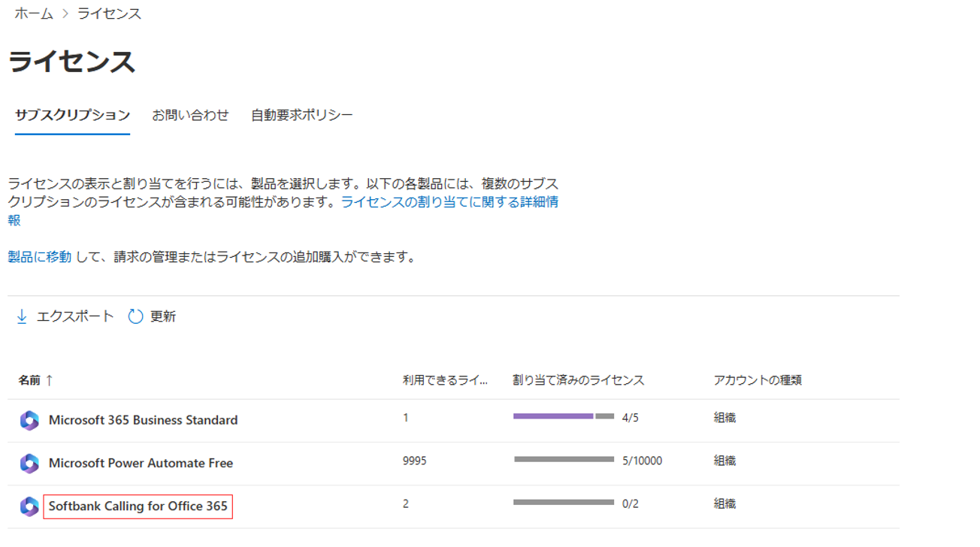Open ライセンスの割り当てに関する詳細情報 link
This screenshot has width=980, height=547.
(x=449, y=202)
